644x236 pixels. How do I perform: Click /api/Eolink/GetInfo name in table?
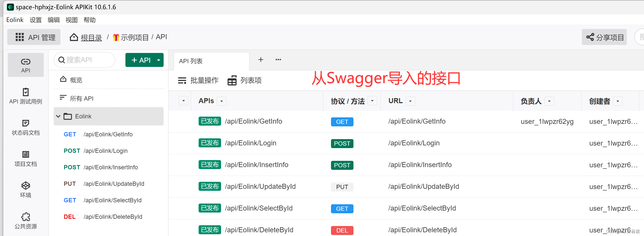254,121
